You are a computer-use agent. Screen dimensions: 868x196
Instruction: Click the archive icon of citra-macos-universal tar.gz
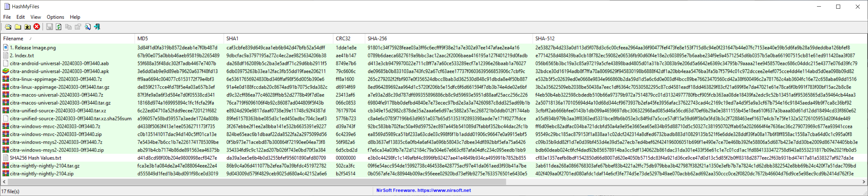point(6,102)
